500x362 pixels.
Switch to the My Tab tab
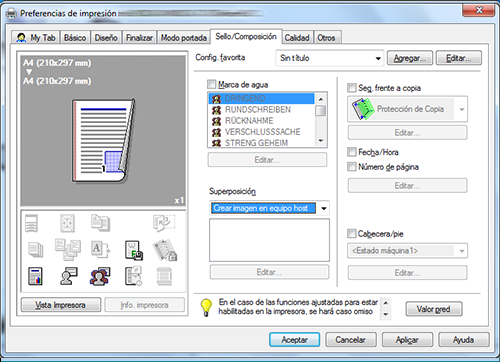[x=36, y=37]
